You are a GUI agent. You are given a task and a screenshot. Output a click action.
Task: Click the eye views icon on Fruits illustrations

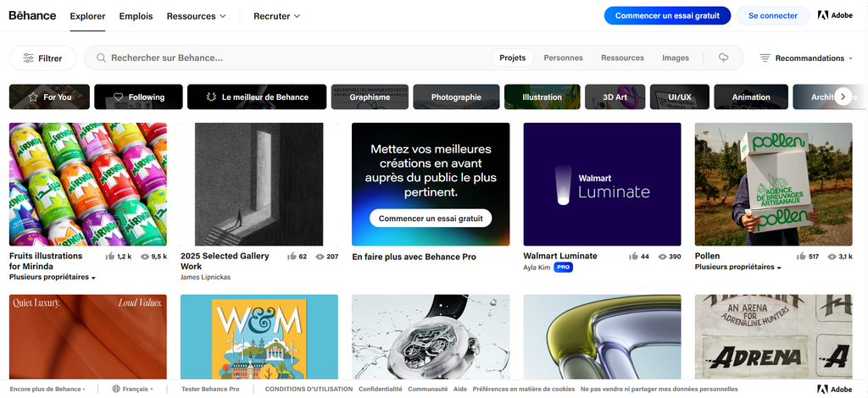[145, 257]
